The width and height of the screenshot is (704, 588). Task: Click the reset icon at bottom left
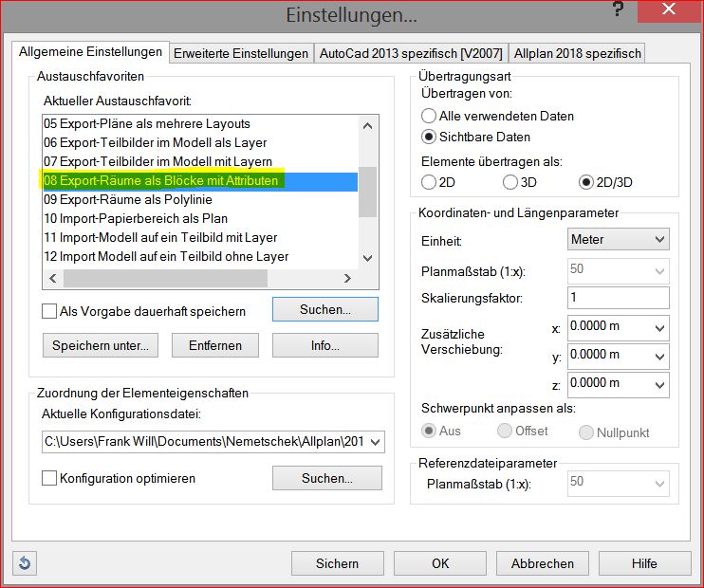(22, 563)
